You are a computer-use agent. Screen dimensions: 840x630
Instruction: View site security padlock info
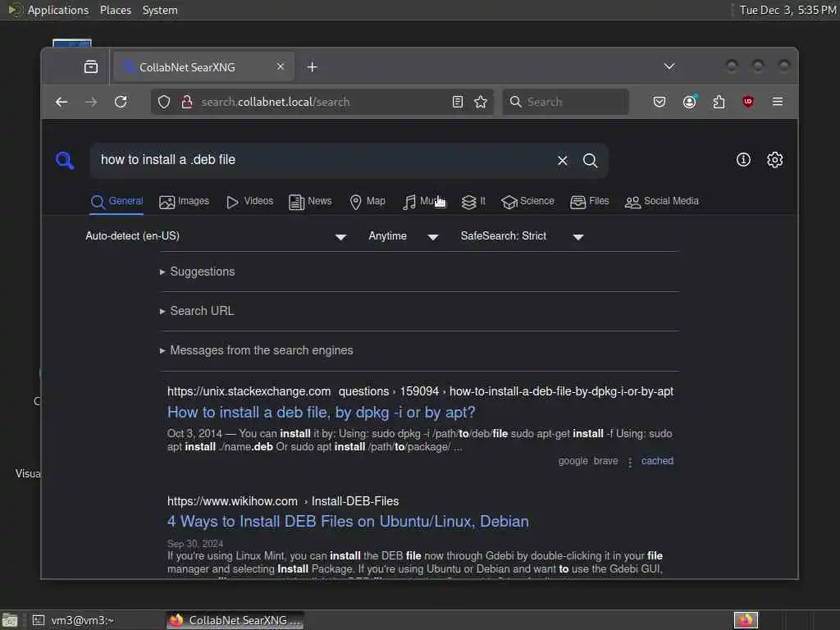coord(186,102)
